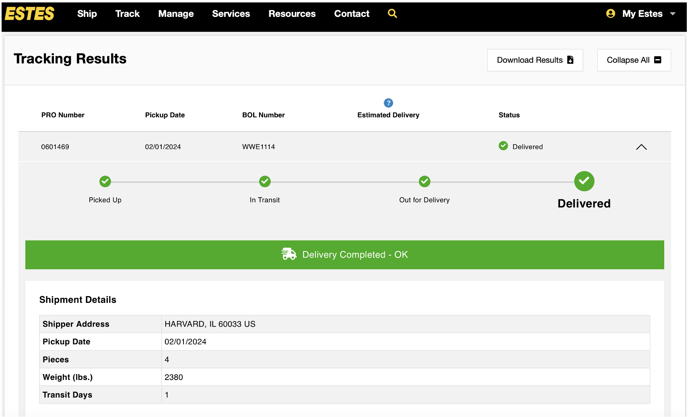The width and height of the screenshot is (688, 417).
Task: Click the green Delivered status check icon
Action: pyautogui.click(x=503, y=146)
